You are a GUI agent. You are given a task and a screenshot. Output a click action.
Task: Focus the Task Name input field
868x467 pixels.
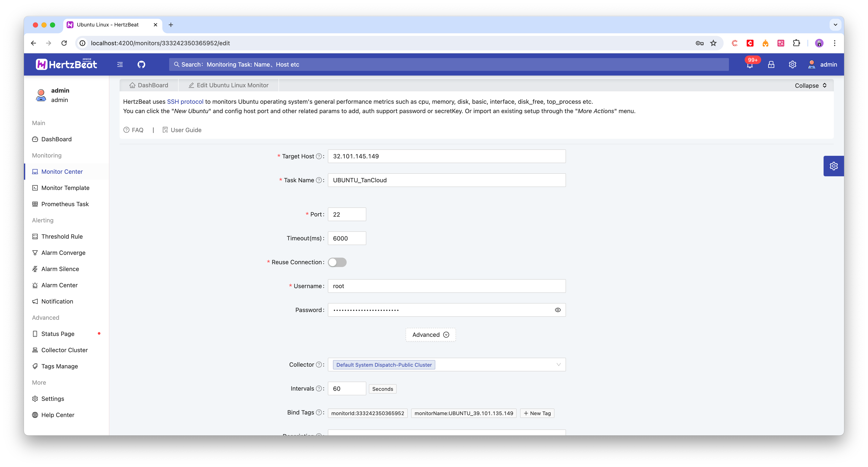(447, 180)
